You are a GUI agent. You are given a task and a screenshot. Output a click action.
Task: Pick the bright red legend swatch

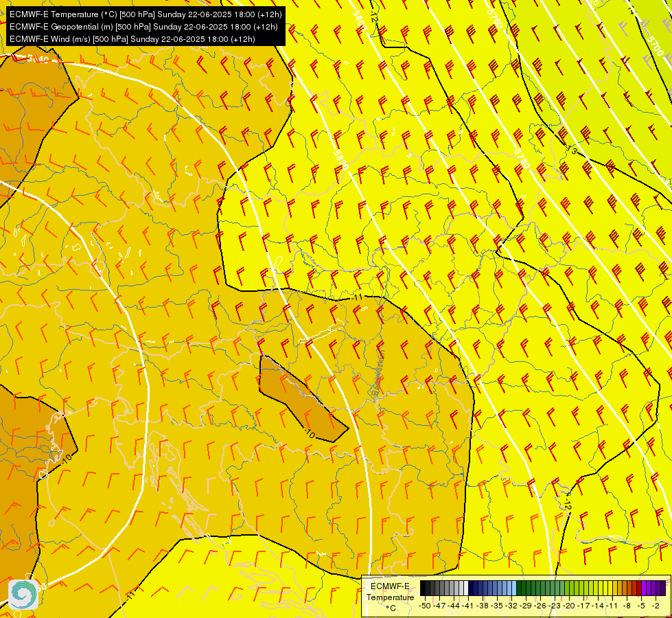point(639,588)
